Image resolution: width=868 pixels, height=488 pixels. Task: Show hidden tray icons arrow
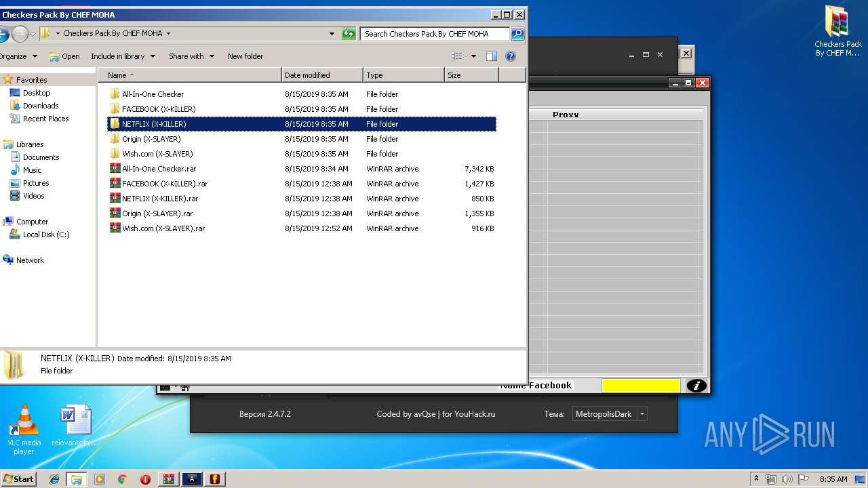[x=756, y=479]
